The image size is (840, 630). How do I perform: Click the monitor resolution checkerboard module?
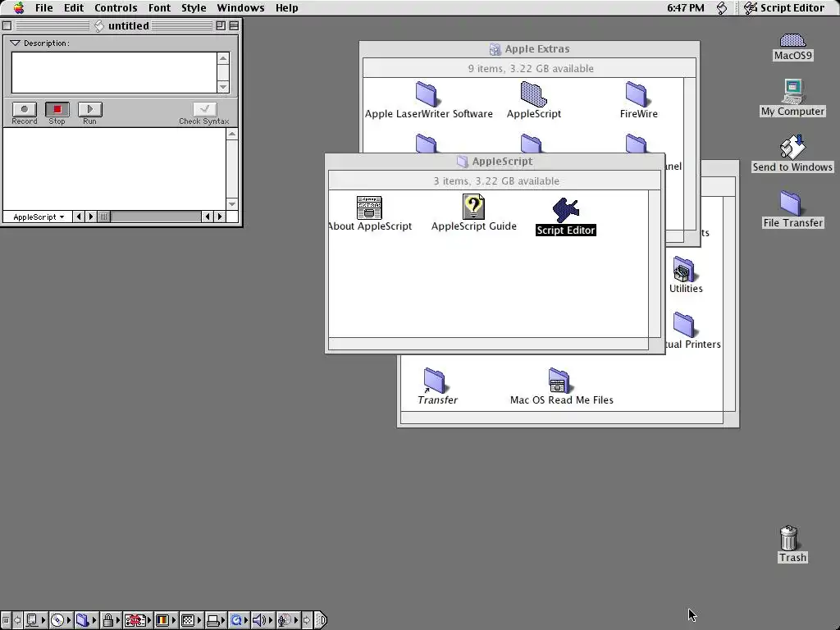[191, 620]
